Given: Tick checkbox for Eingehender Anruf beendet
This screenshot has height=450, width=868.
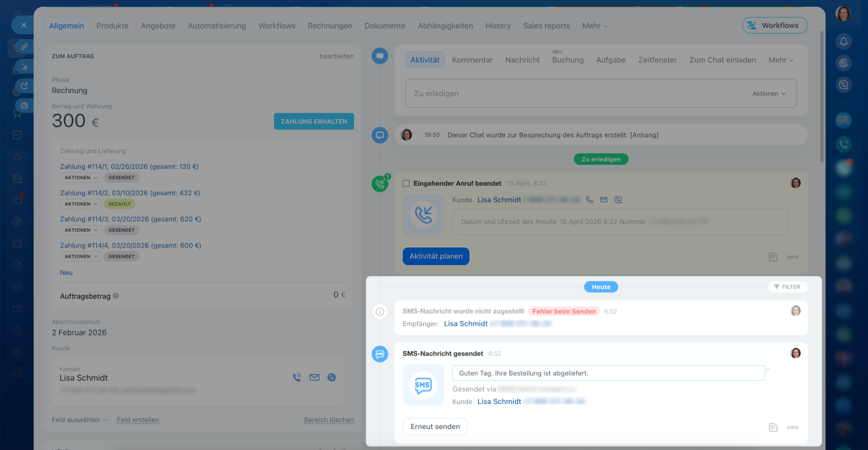Looking at the screenshot, I should point(406,183).
